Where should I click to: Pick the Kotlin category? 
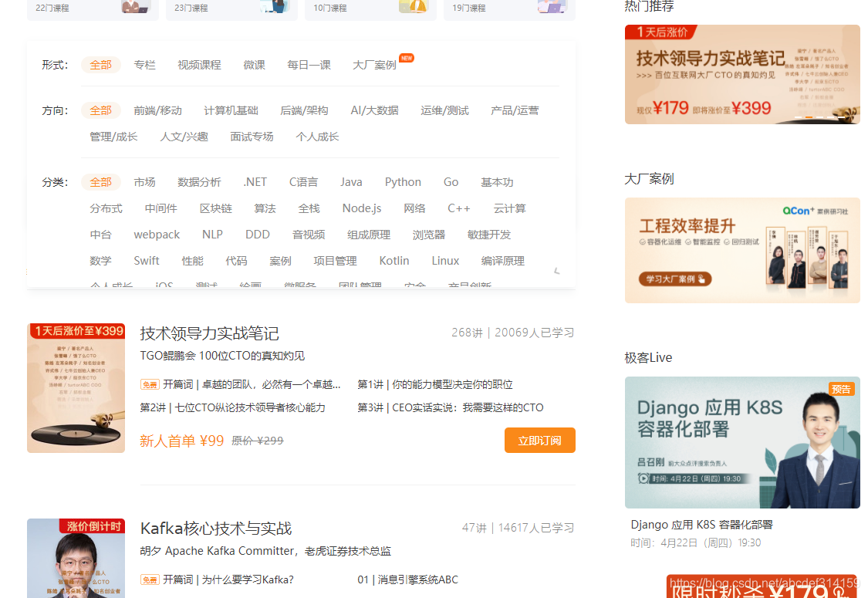(394, 261)
